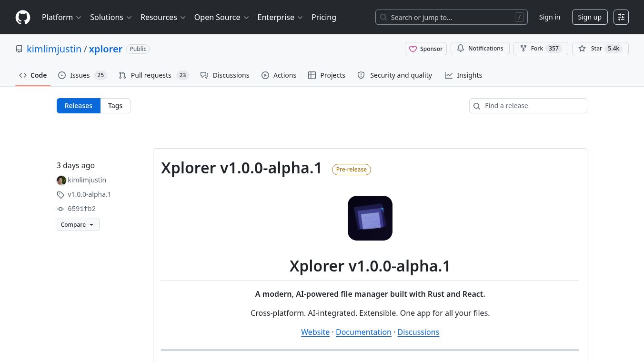Click the Sign up button
The width and height of the screenshot is (644, 362).
(590, 17)
